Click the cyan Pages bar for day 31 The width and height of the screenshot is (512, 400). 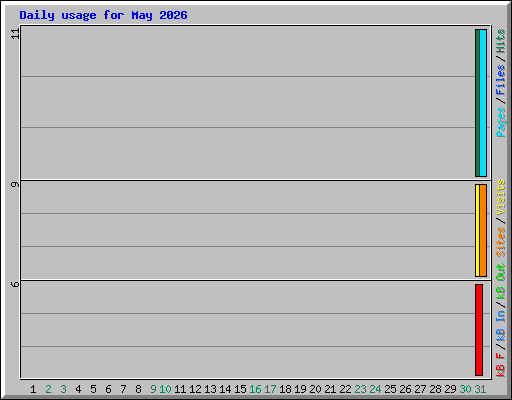pyautogui.click(x=483, y=103)
